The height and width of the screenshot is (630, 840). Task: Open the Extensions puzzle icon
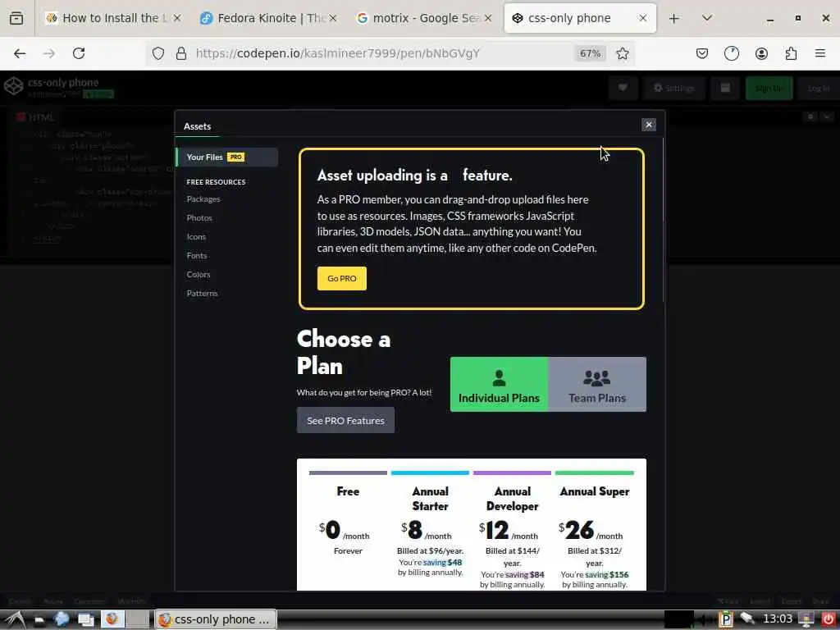coord(791,53)
